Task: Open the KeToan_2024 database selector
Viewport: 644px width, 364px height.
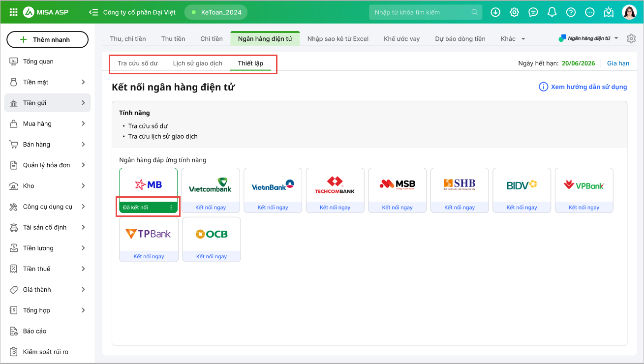Action: point(216,12)
